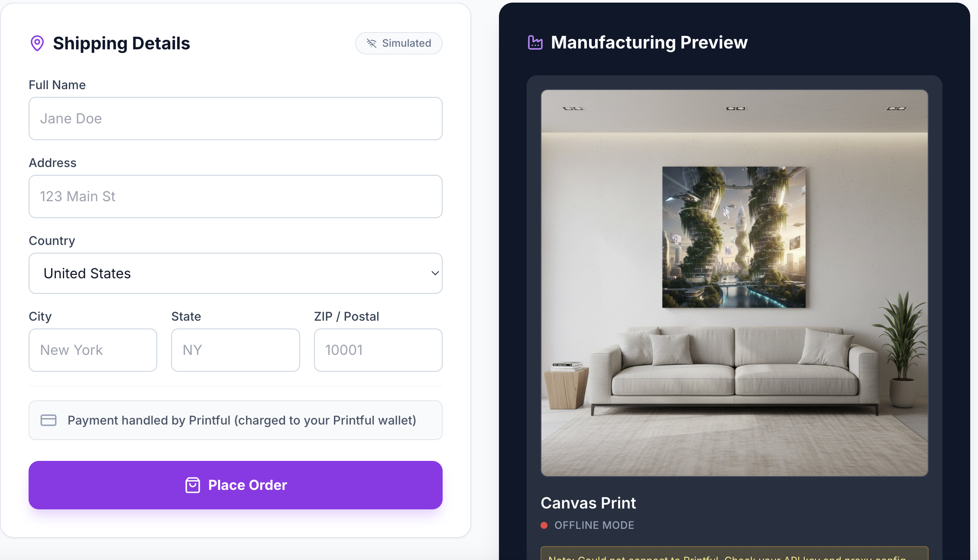Click the wifi-off icon in Simulated badge

tap(372, 43)
